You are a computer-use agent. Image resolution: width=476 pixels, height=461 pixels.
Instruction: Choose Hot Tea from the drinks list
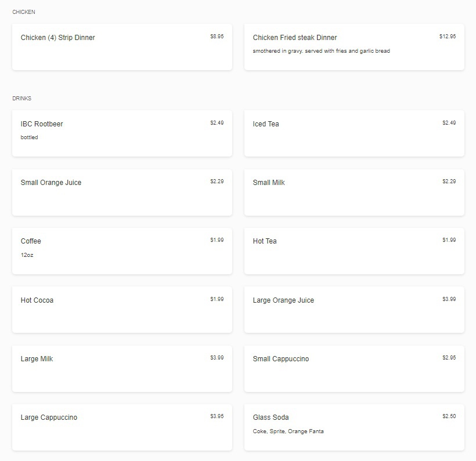pos(354,251)
